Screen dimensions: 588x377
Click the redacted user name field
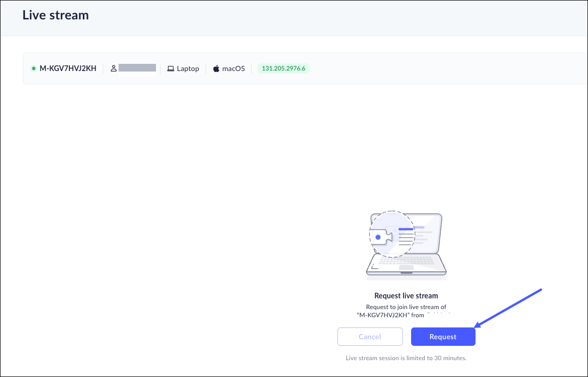[x=137, y=68]
